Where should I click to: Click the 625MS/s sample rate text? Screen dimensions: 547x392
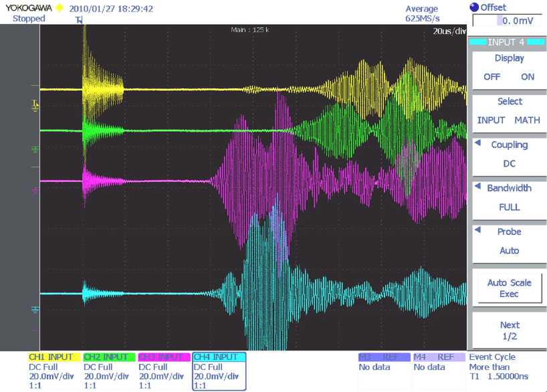[422, 19]
